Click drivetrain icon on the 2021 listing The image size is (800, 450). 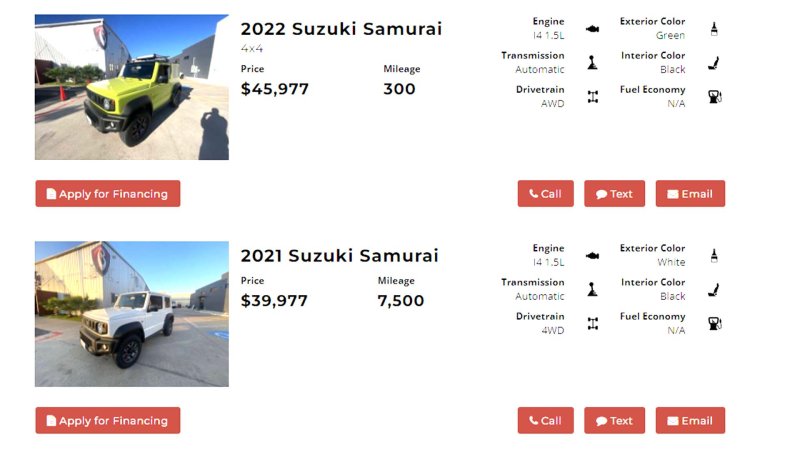coord(592,324)
